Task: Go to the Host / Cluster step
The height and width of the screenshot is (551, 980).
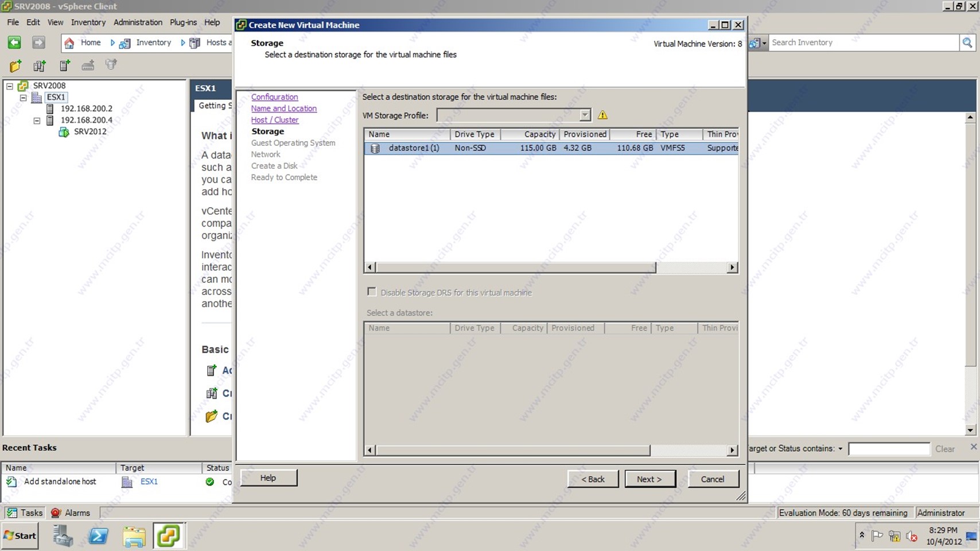Action: pos(274,120)
